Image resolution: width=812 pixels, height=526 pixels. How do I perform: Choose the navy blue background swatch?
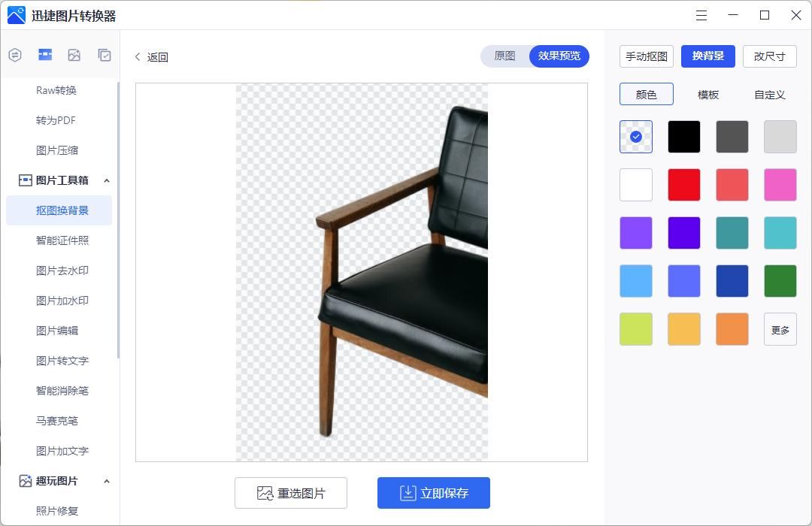click(732, 281)
